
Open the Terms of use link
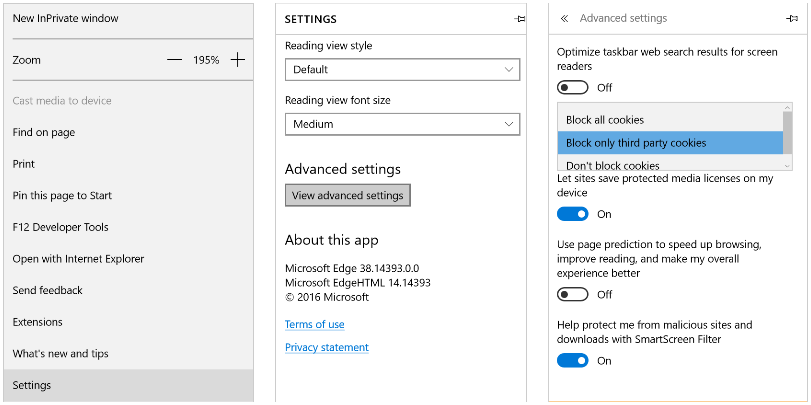click(x=315, y=324)
